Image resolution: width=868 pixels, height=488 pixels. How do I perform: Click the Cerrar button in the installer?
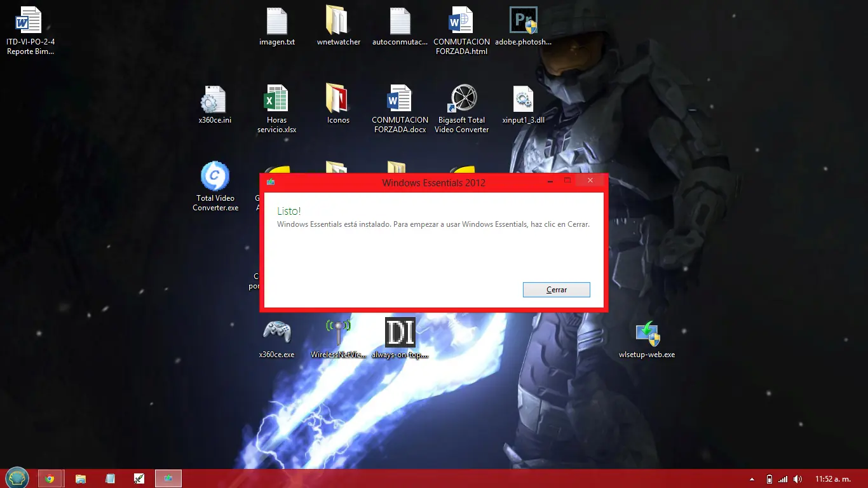pos(556,290)
